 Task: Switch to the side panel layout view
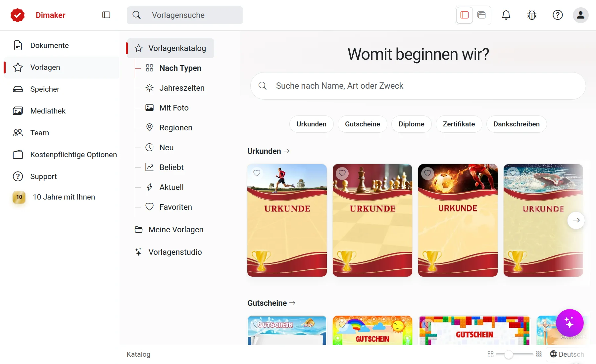(x=465, y=15)
